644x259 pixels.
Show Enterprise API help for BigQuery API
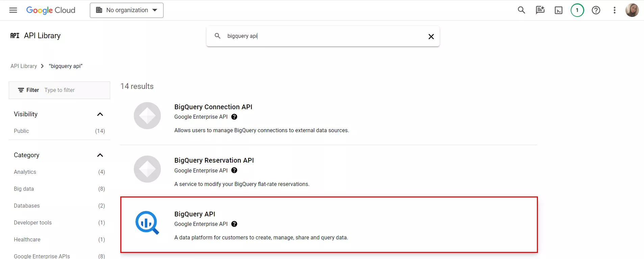coord(234,224)
